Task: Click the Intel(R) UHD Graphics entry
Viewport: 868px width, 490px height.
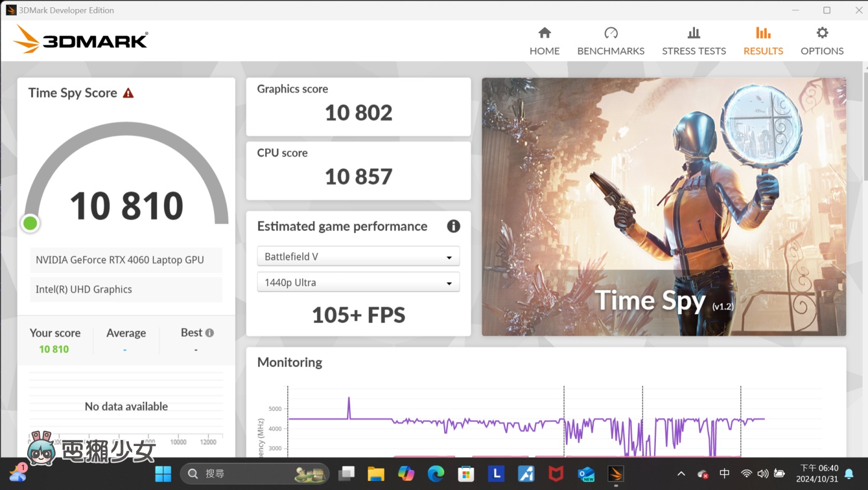Action: 126,289
